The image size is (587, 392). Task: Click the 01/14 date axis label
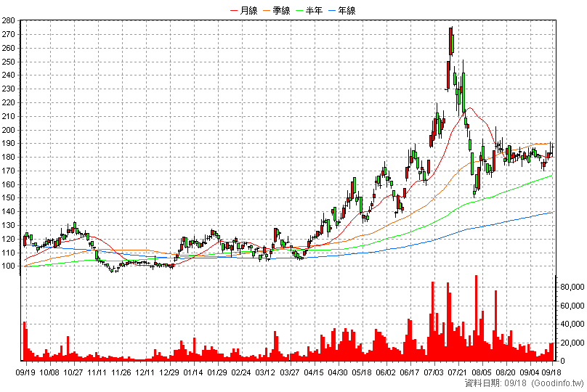pyautogui.click(x=193, y=372)
